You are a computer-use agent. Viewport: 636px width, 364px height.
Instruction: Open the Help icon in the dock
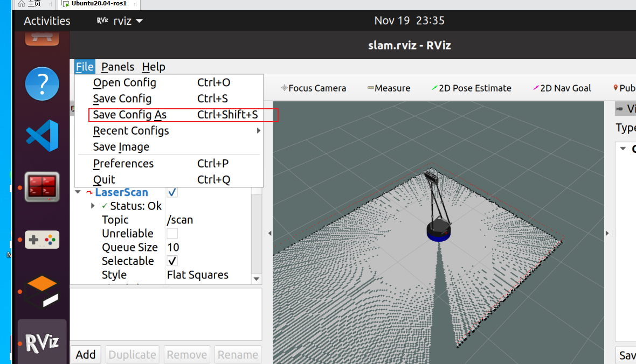pos(42,84)
